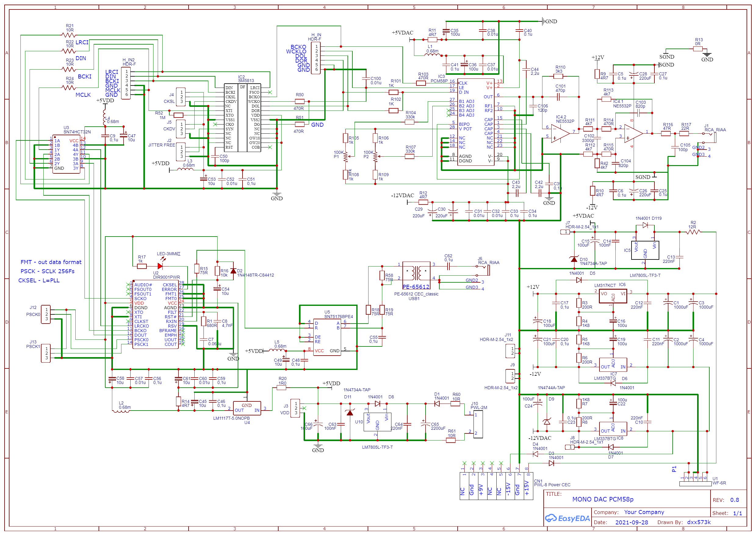Select the U10 LM7805L regulator

click(x=377, y=422)
